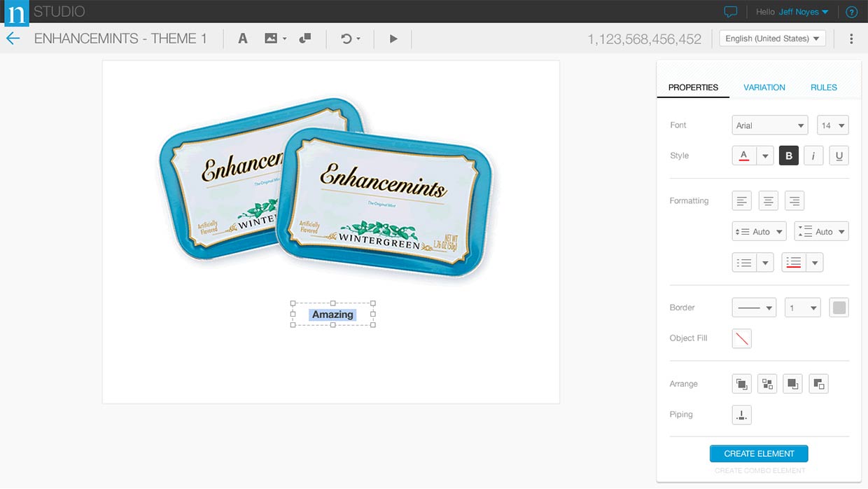This screenshot has height=489, width=868.
Task: Open the font size 14 dropdown
Action: pos(833,125)
